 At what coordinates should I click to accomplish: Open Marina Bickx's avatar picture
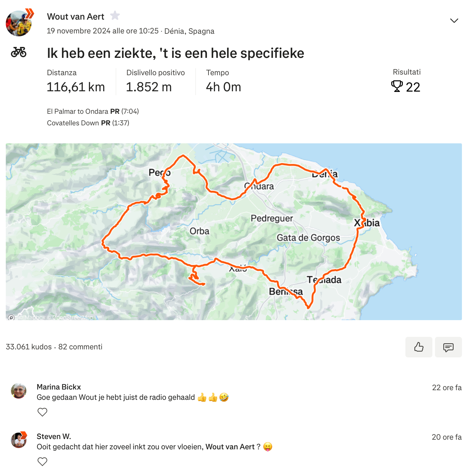pyautogui.click(x=19, y=391)
